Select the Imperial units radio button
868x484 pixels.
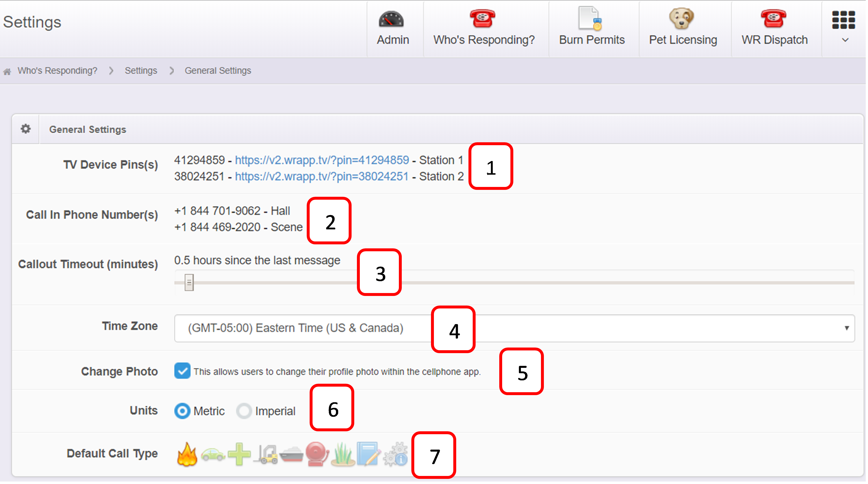(x=244, y=411)
